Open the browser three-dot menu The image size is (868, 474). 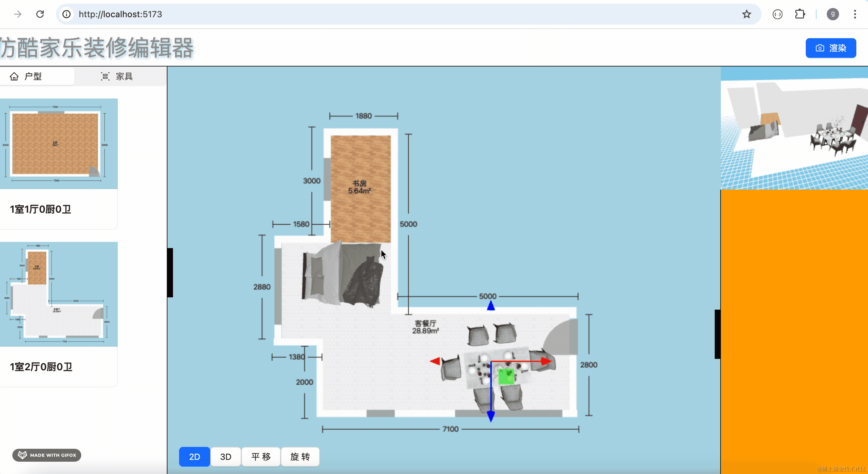tap(855, 14)
